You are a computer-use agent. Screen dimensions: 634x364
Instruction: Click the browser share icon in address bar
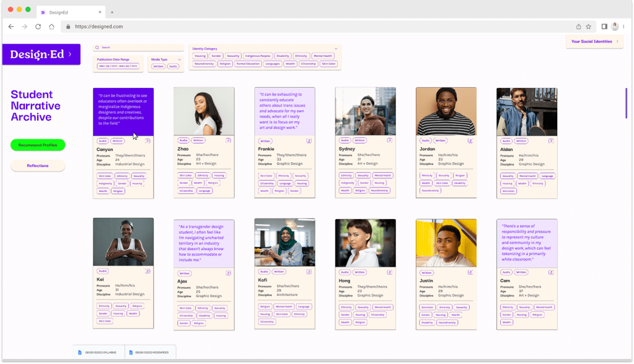pyautogui.click(x=578, y=27)
